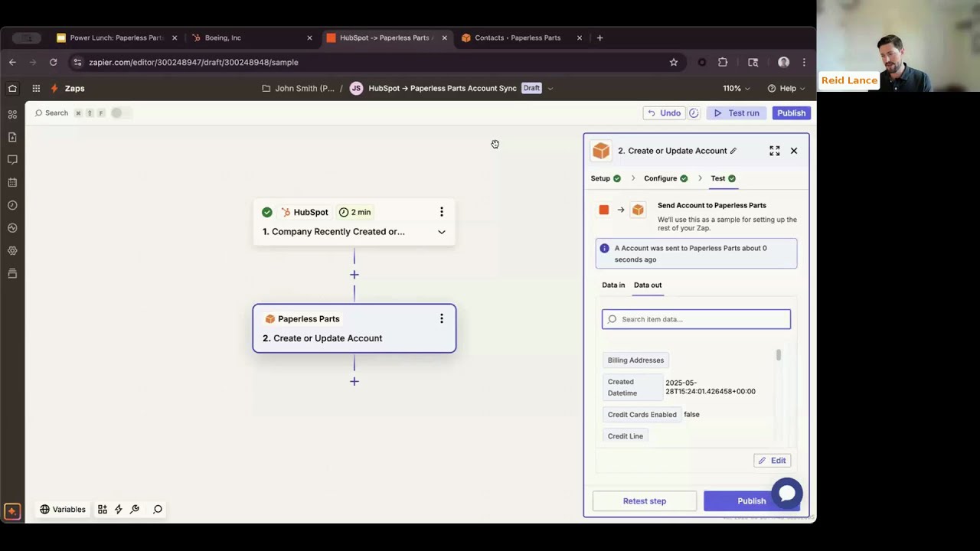Open the AI copilot sparkle icon
Image resolution: width=980 pixels, height=551 pixels.
point(11,511)
